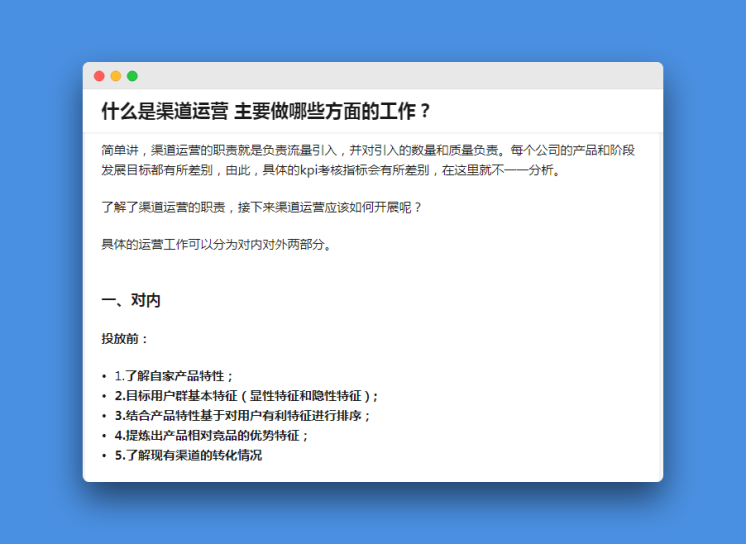Click the line 具体的运营工作可以分为对内对外两部分。
Viewport: 746px width, 544px height.
(216, 245)
